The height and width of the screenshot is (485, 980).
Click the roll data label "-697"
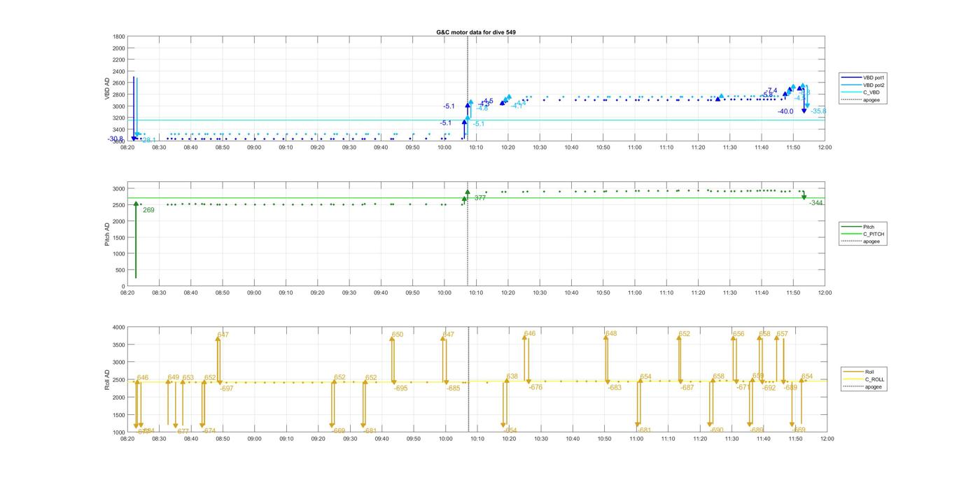tap(226, 388)
